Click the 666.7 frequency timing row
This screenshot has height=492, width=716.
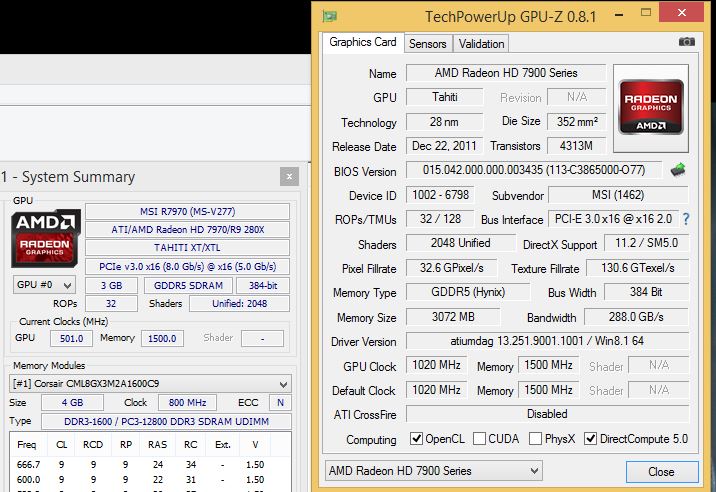point(150,465)
